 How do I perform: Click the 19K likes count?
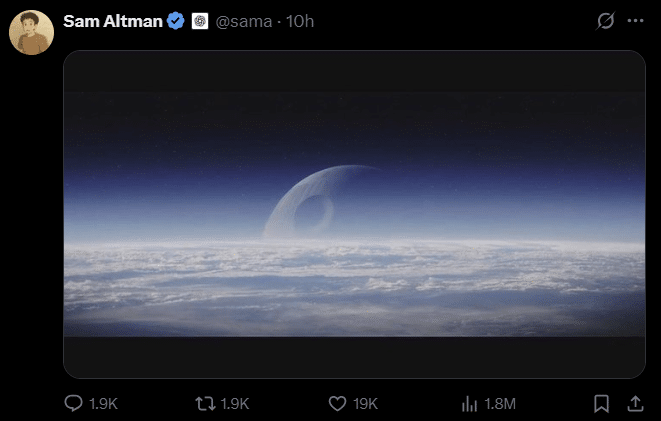pyautogui.click(x=365, y=404)
